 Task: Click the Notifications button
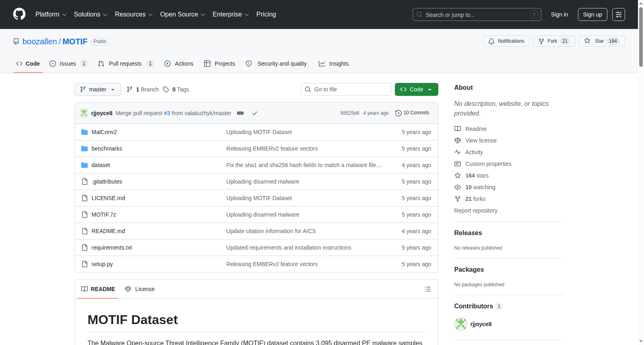pos(506,41)
